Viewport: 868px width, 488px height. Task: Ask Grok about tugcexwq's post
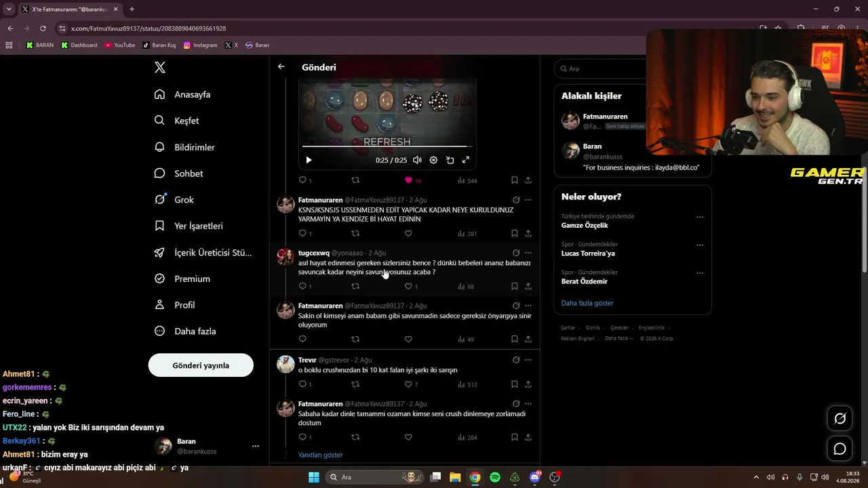(516, 253)
